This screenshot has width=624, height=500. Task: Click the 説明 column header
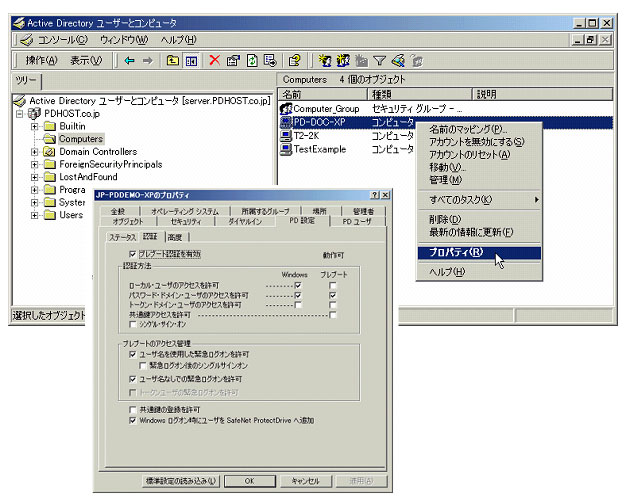point(542,94)
